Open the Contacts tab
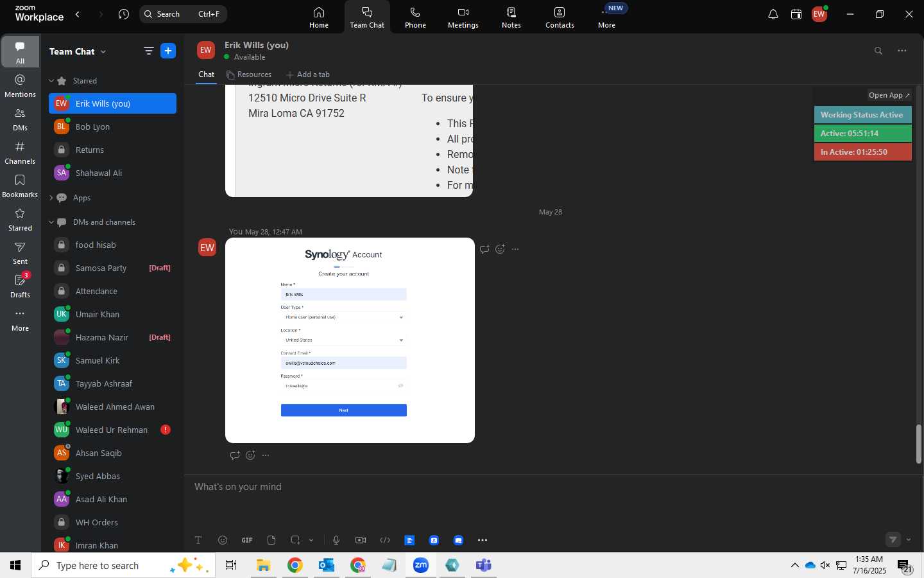 tap(560, 17)
